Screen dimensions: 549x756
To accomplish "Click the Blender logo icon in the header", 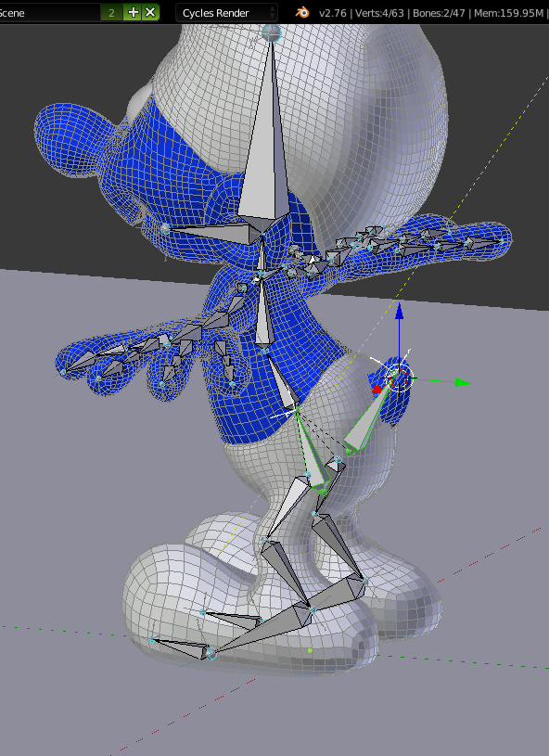I will pos(301,13).
